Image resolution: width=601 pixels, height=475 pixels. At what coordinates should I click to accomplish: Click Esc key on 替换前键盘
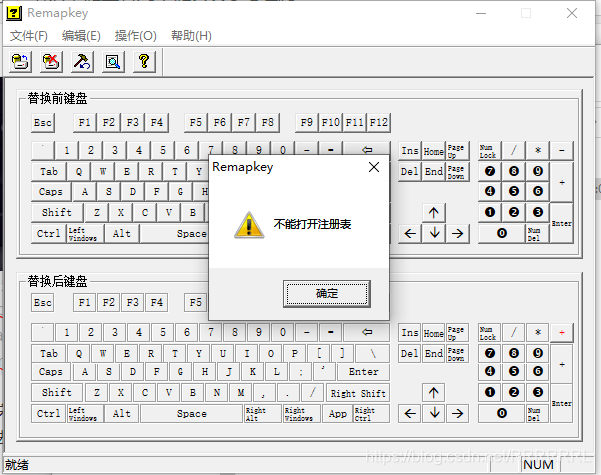pyautogui.click(x=43, y=123)
